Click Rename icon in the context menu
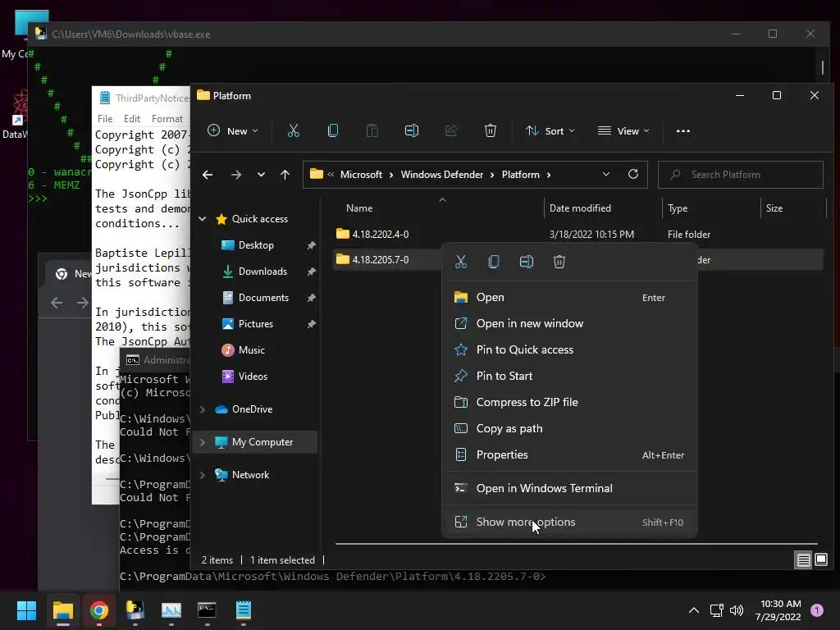Image resolution: width=840 pixels, height=630 pixels. tap(527, 262)
